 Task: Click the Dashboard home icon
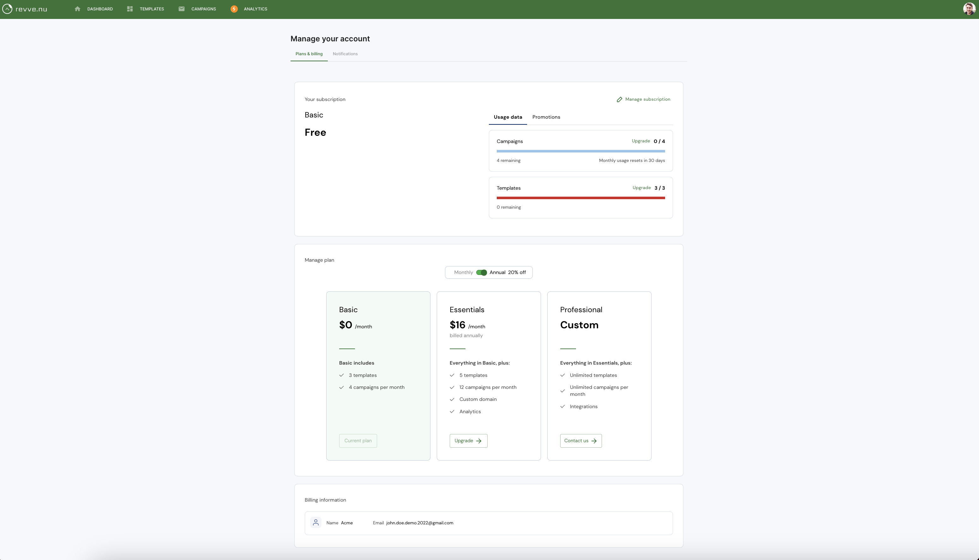(x=77, y=9)
